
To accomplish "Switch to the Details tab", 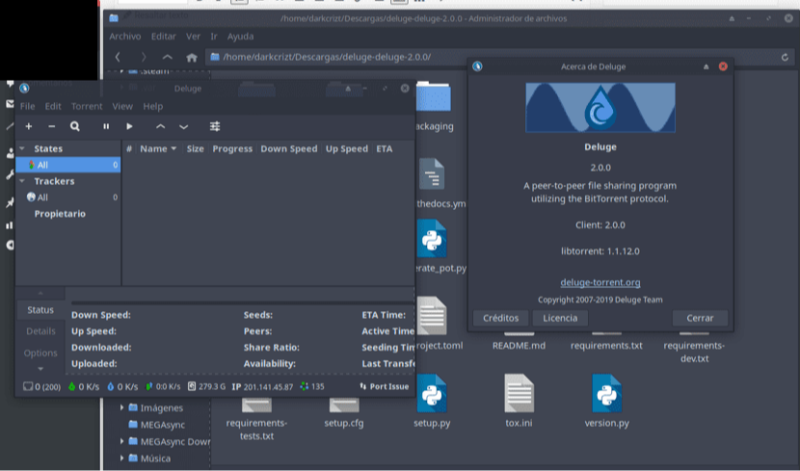I will pyautogui.click(x=40, y=331).
